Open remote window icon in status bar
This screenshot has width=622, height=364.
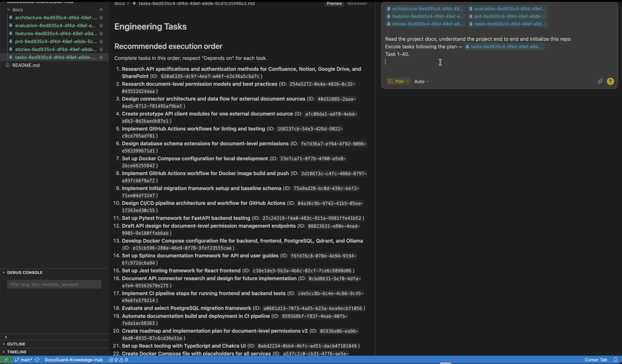point(6,359)
